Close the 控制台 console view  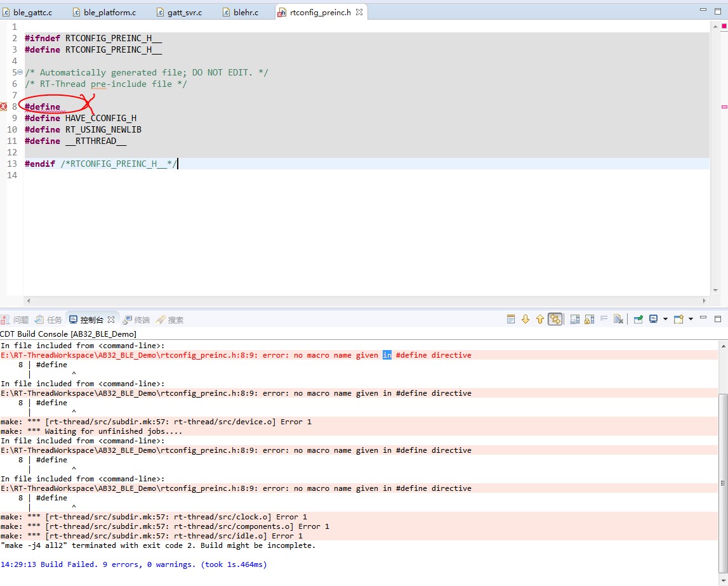(111, 320)
